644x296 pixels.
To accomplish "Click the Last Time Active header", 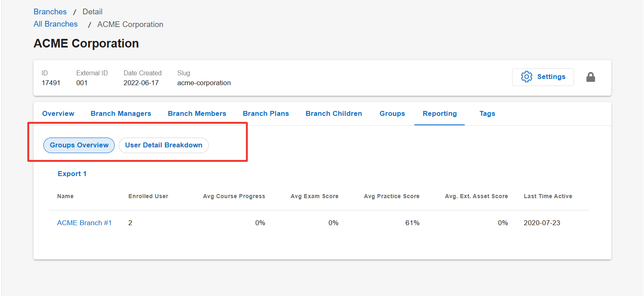I will [548, 196].
